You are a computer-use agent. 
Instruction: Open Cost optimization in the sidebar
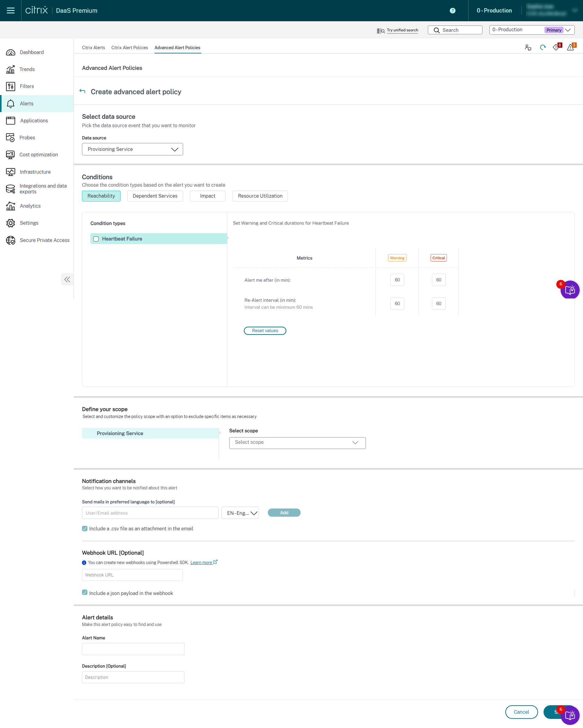tap(39, 155)
